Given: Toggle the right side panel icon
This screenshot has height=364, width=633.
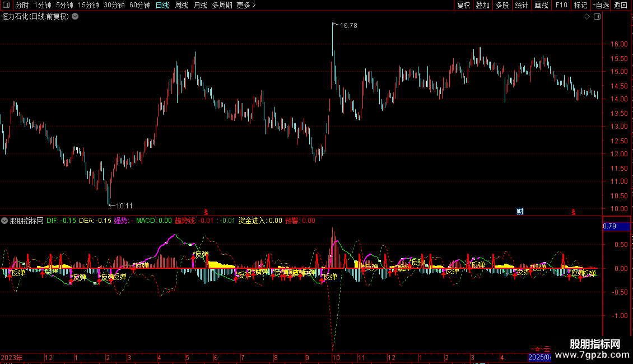Looking at the screenshot, I should click(597, 17).
